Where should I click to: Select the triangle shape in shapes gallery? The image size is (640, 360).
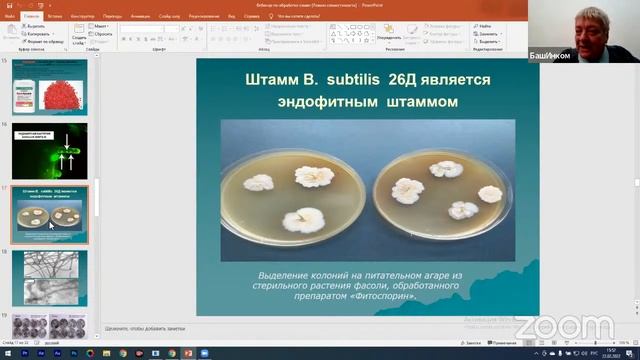pos(333,34)
